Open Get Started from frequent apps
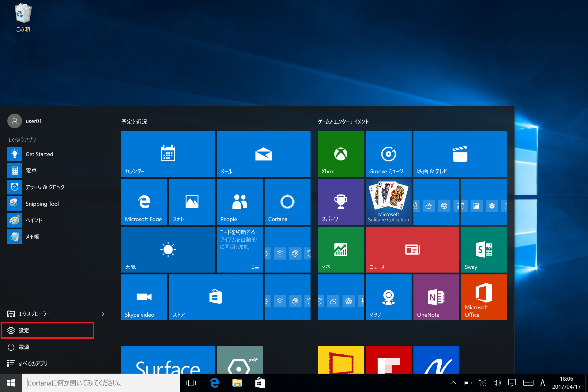The height and width of the screenshot is (392, 588). pos(55,154)
